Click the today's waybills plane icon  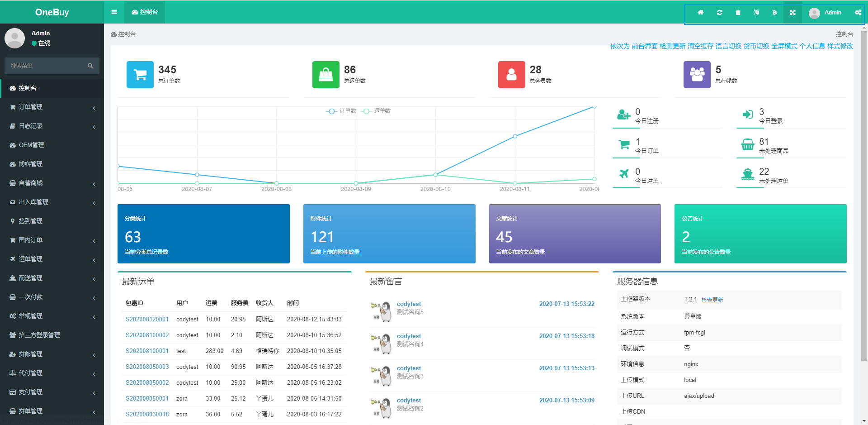pyautogui.click(x=624, y=173)
